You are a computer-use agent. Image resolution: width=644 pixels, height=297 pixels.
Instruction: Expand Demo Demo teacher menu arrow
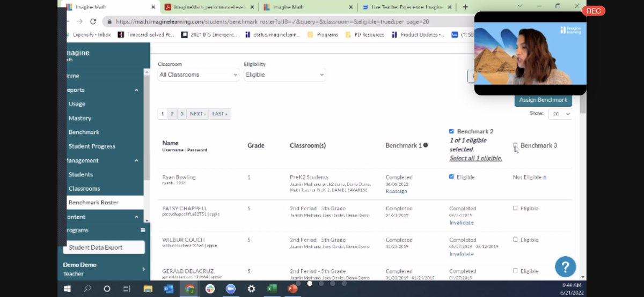point(143,269)
